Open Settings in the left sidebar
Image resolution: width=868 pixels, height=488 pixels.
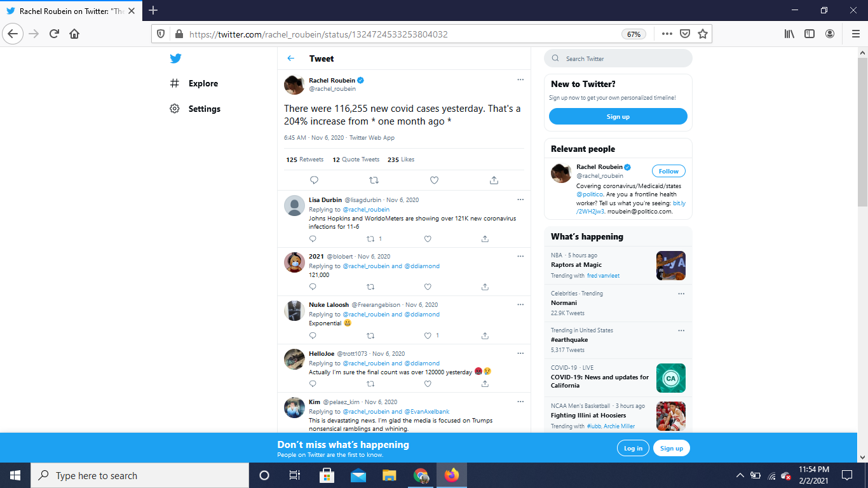pos(204,109)
